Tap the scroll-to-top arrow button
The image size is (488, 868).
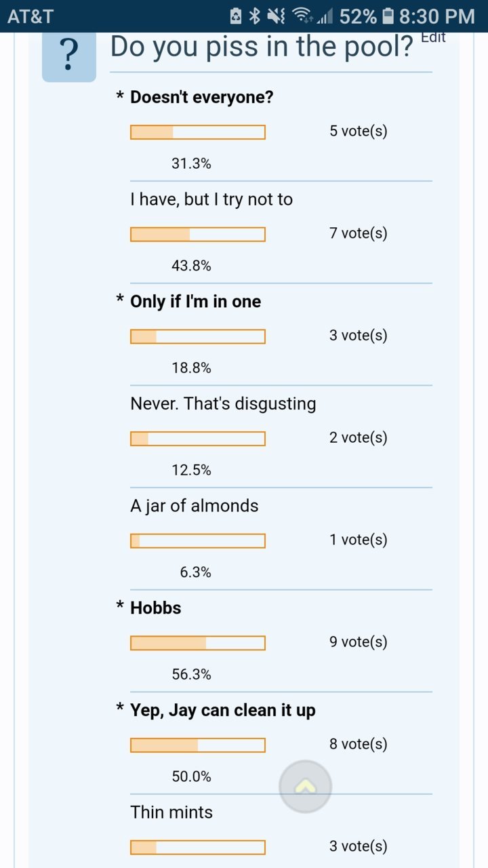[306, 787]
